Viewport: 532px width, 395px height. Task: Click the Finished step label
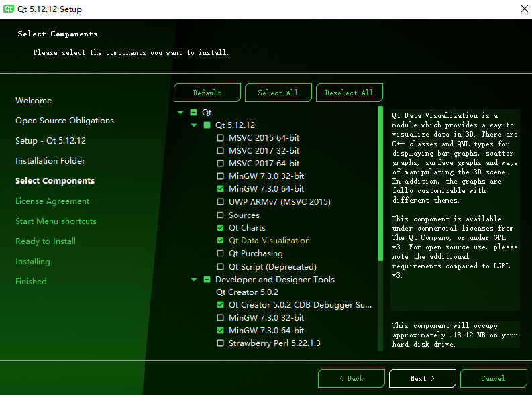click(31, 282)
